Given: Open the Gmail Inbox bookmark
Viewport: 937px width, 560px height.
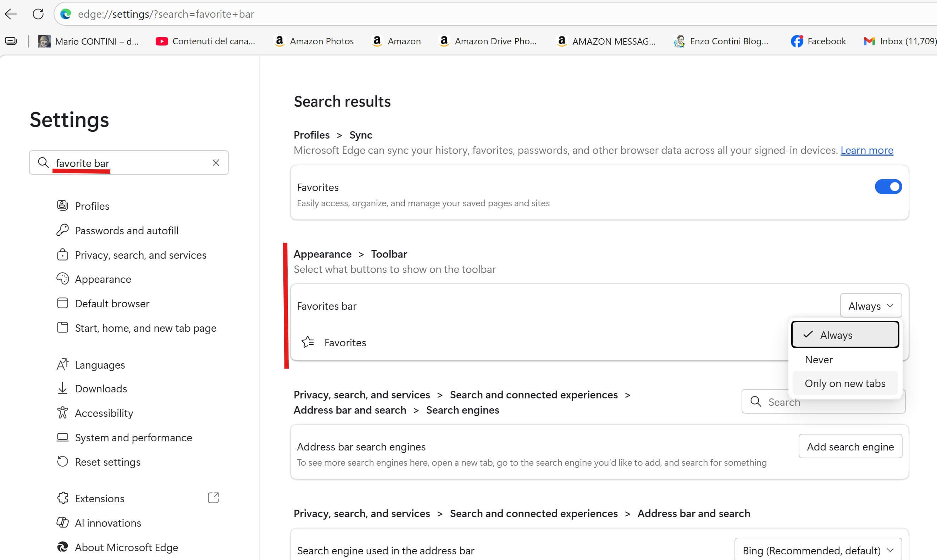Looking at the screenshot, I should [x=900, y=41].
